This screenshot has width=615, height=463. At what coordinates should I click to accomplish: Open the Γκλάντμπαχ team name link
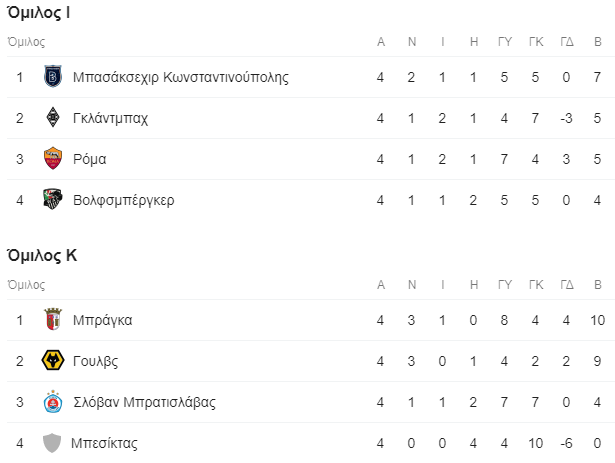click(x=111, y=118)
